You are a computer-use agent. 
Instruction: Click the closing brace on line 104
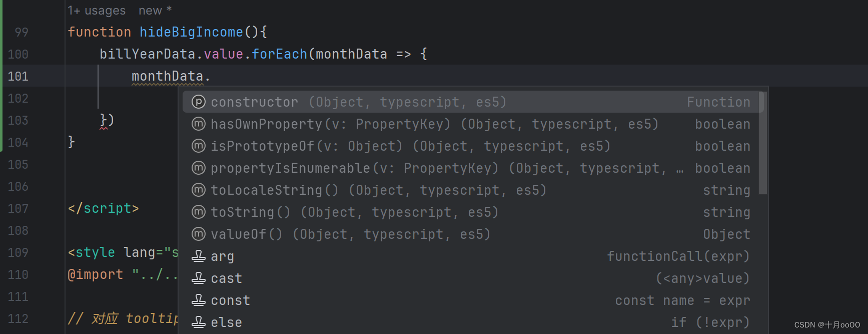(x=72, y=142)
